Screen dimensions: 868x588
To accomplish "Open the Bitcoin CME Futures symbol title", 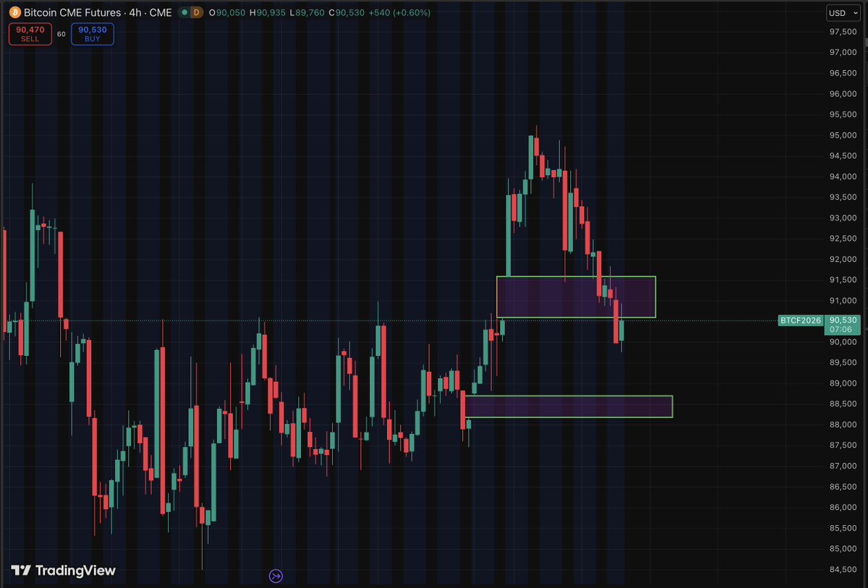I will 98,13.
